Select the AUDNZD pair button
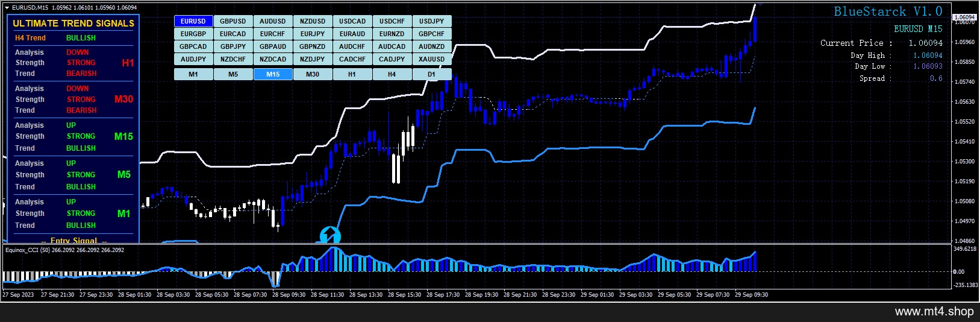 [x=432, y=46]
